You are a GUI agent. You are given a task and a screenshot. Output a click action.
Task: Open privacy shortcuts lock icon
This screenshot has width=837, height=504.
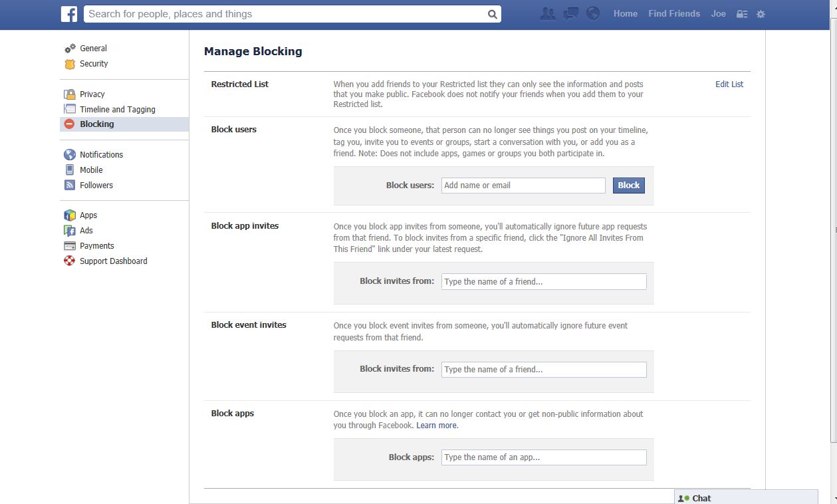tap(742, 14)
